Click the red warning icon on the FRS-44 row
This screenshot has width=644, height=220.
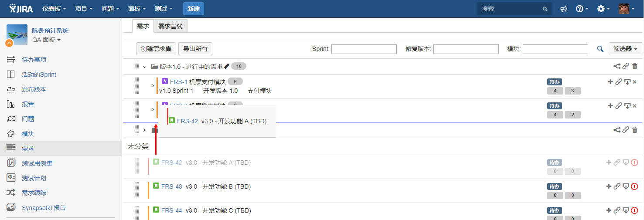[x=634, y=210]
